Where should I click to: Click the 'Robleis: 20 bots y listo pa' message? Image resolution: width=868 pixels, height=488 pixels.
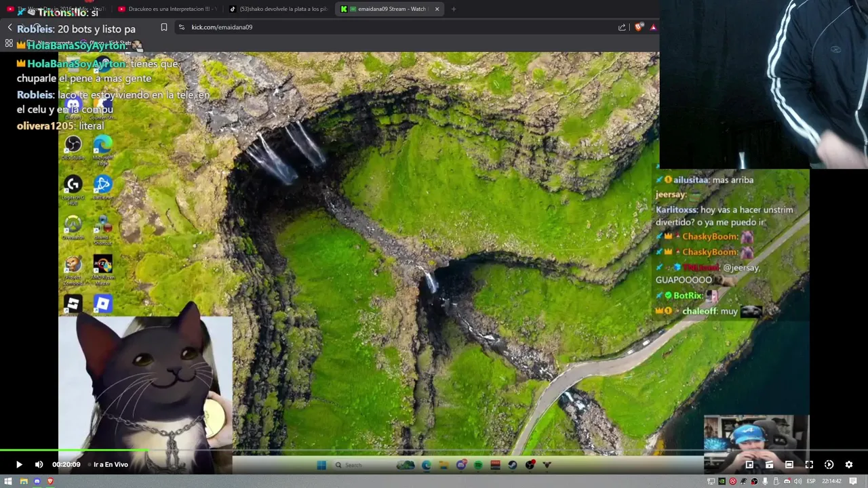tap(76, 29)
